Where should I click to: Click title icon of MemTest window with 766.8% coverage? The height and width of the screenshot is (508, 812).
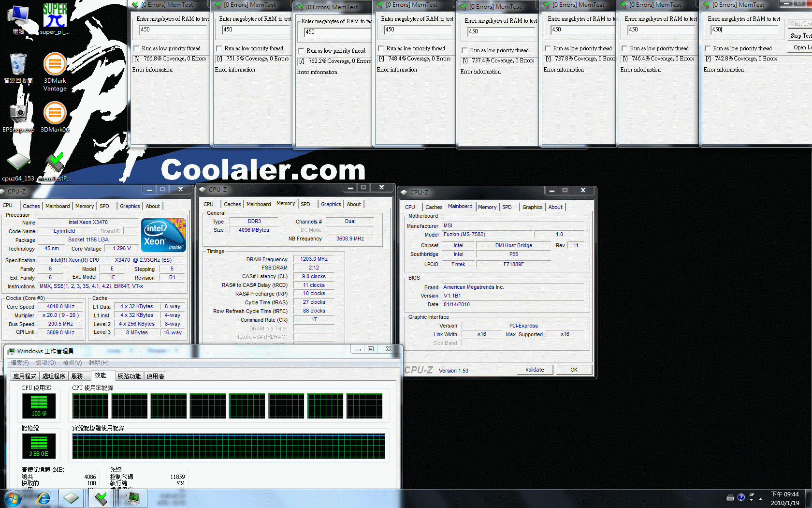tap(135, 5)
